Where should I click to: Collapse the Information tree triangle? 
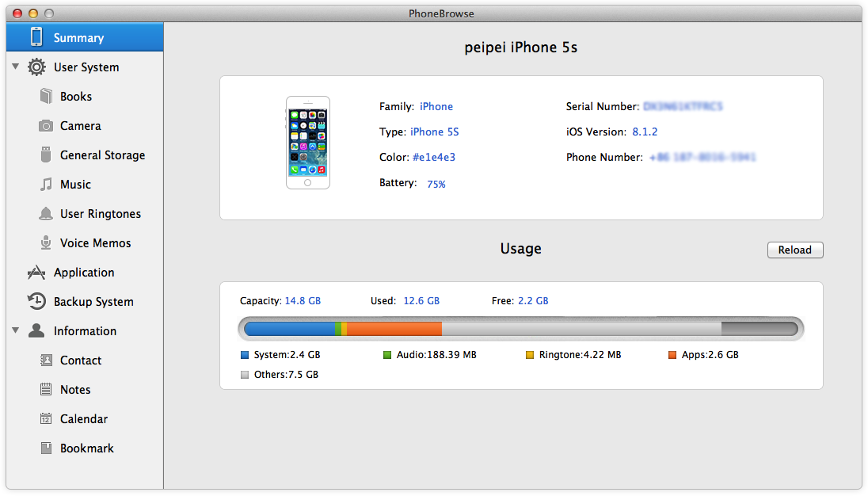point(16,330)
